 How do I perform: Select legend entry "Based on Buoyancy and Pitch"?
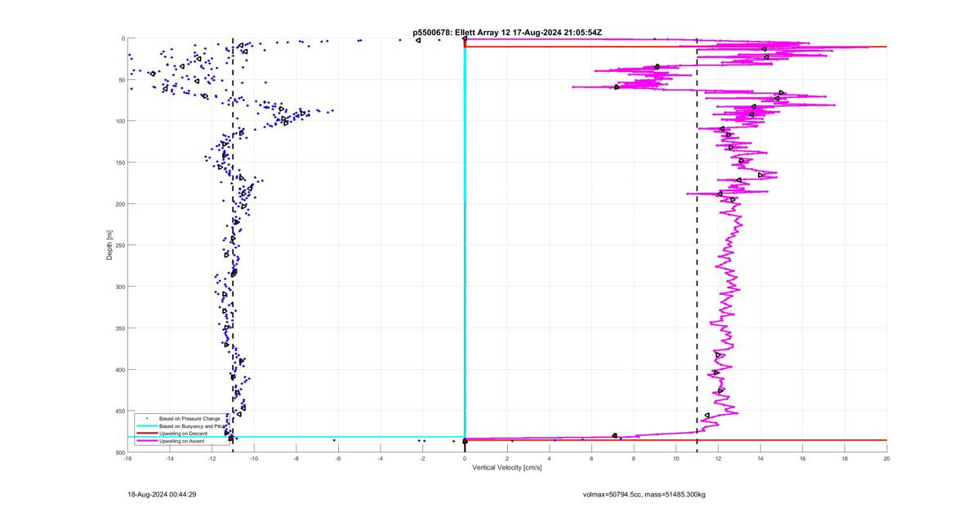click(192, 426)
